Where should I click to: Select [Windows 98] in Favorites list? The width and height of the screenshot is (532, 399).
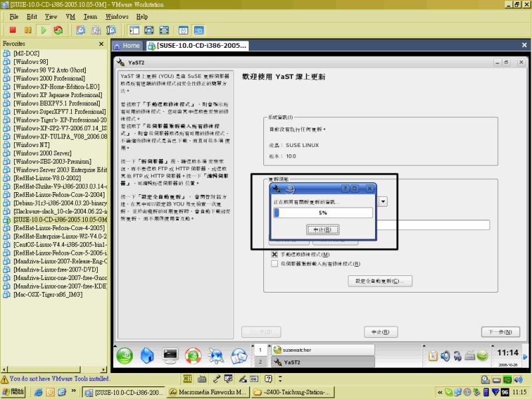click(x=31, y=61)
